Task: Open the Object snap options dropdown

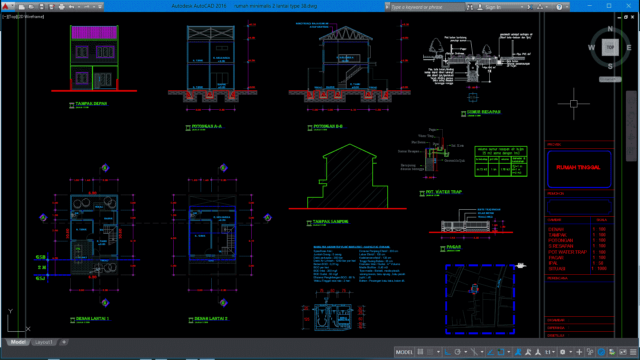Action: coord(509,352)
